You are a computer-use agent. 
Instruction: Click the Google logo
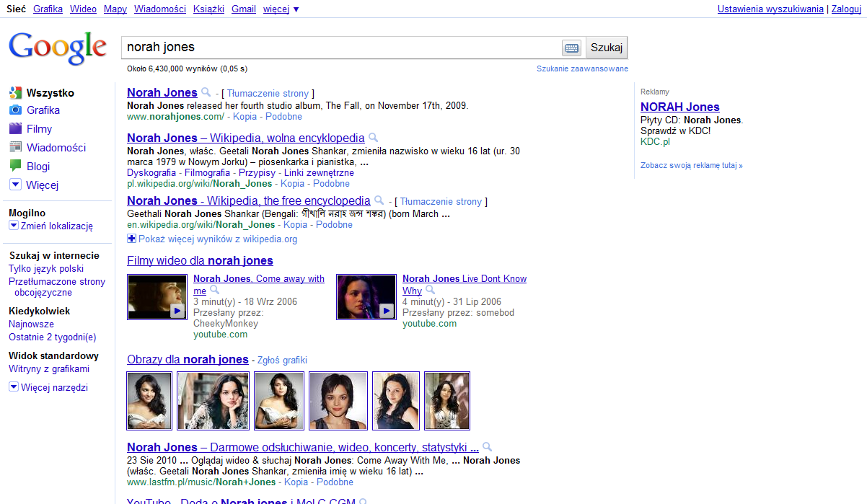pos(58,48)
